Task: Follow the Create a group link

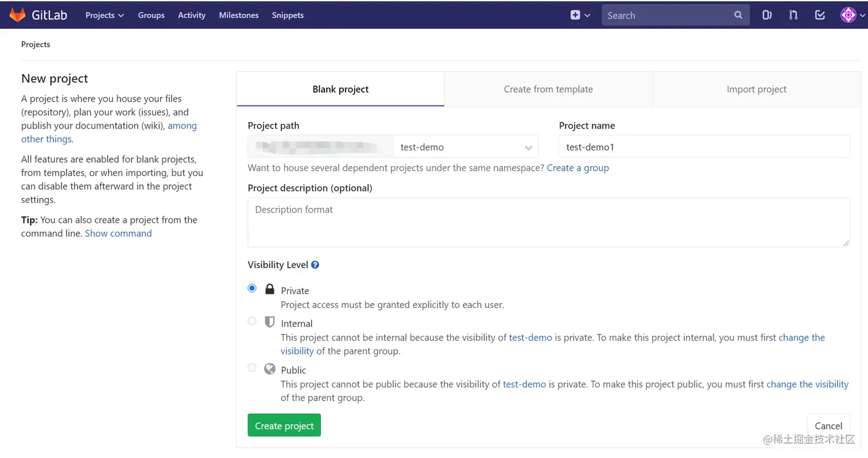Action: tap(578, 168)
